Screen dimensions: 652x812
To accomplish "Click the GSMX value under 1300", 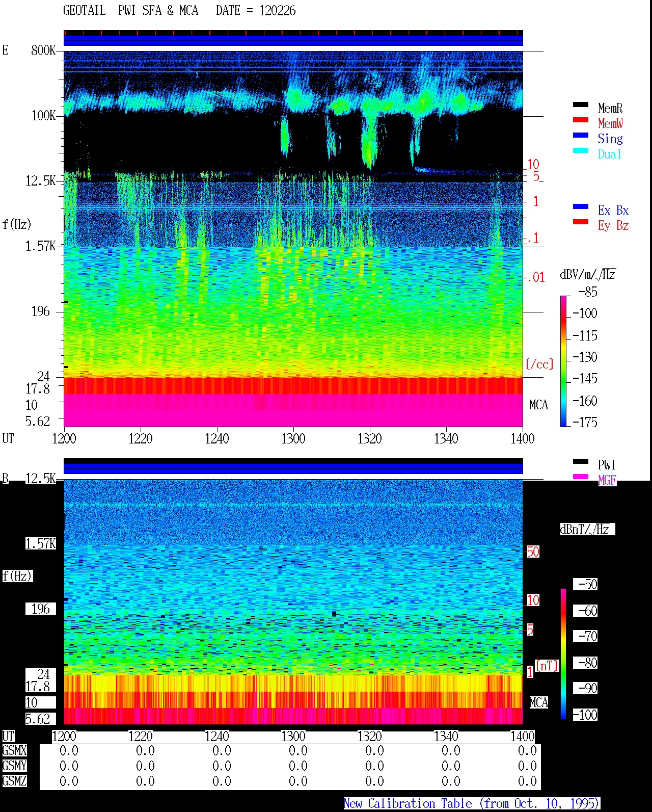I will [x=298, y=750].
